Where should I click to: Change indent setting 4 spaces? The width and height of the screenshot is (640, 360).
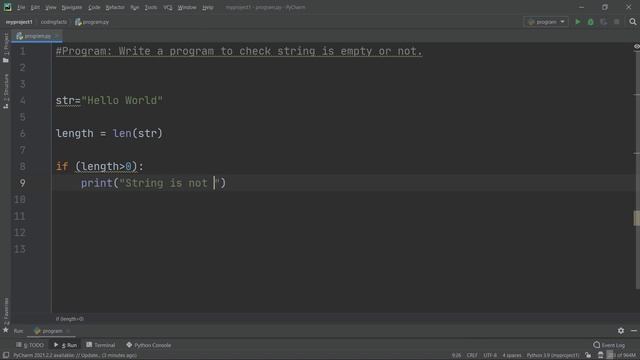(x=512, y=356)
